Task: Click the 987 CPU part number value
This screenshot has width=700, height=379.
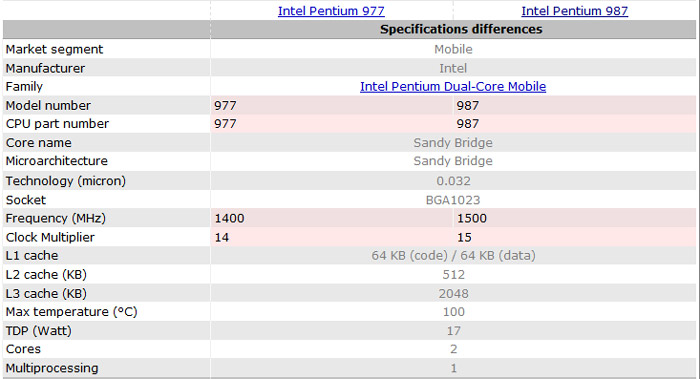Action: (x=467, y=124)
